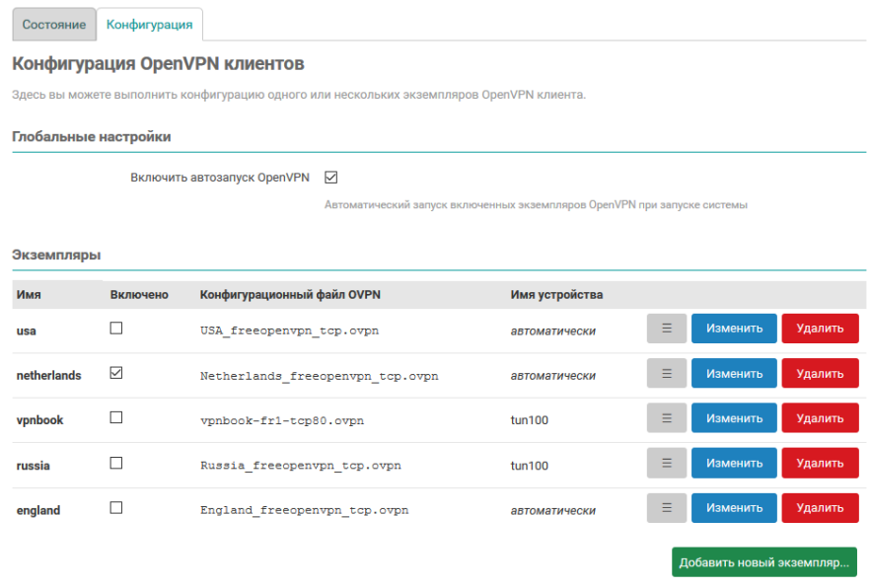Screen dimensions: 871x588
Task: Remove the england instance using Удалить
Action: click(x=820, y=508)
